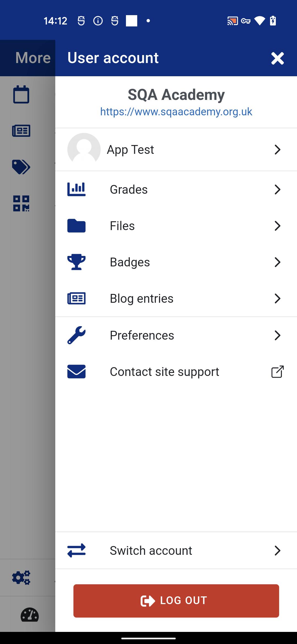Tap the Preferences wrench icon
The image size is (297, 644).
coord(76,335)
